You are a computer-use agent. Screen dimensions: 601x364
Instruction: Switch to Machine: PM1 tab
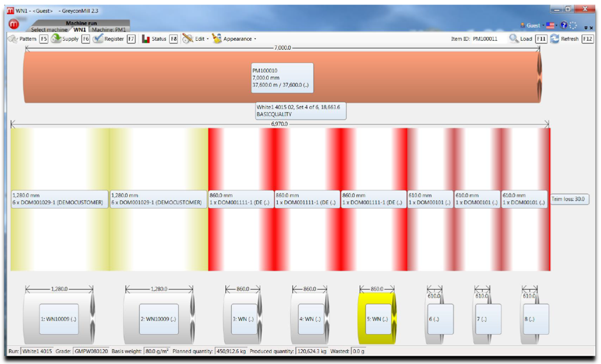click(109, 29)
